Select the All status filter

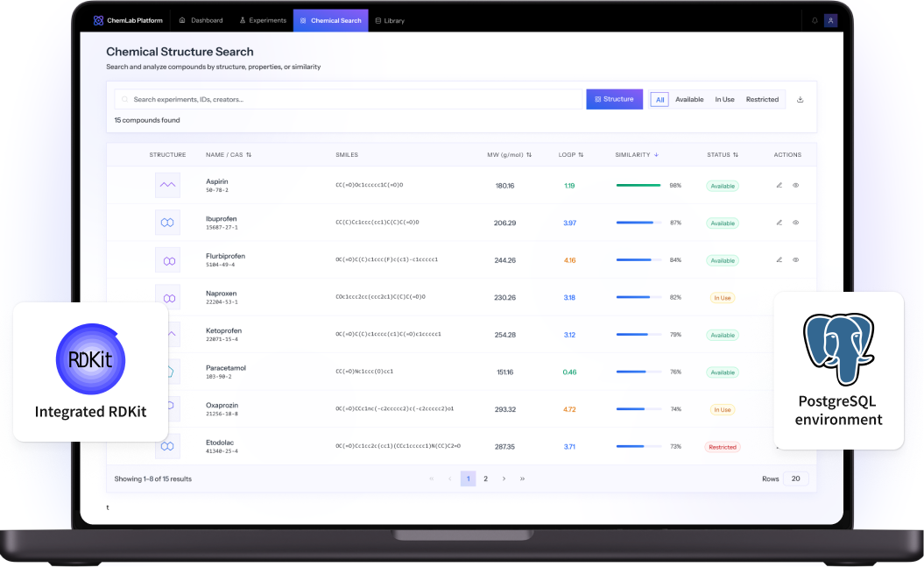click(x=660, y=100)
